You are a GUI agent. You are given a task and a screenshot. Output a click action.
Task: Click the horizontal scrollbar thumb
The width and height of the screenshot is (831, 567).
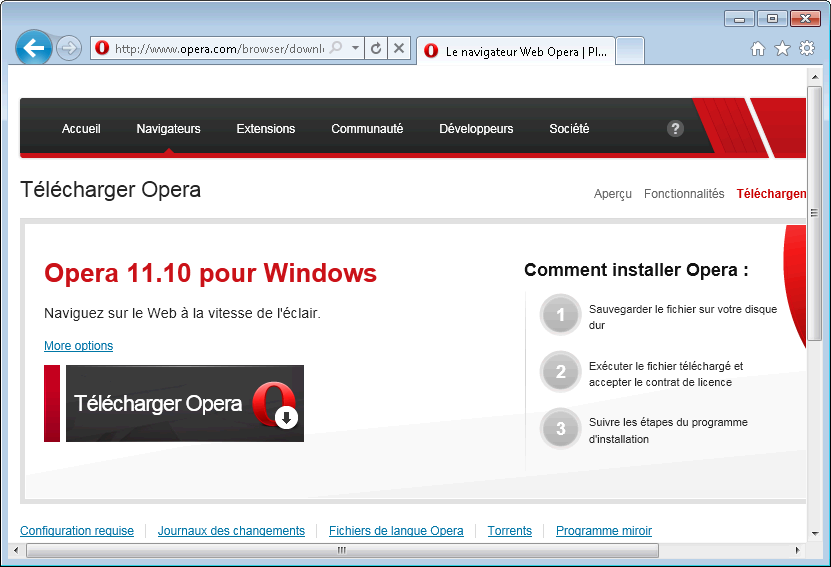[342, 550]
